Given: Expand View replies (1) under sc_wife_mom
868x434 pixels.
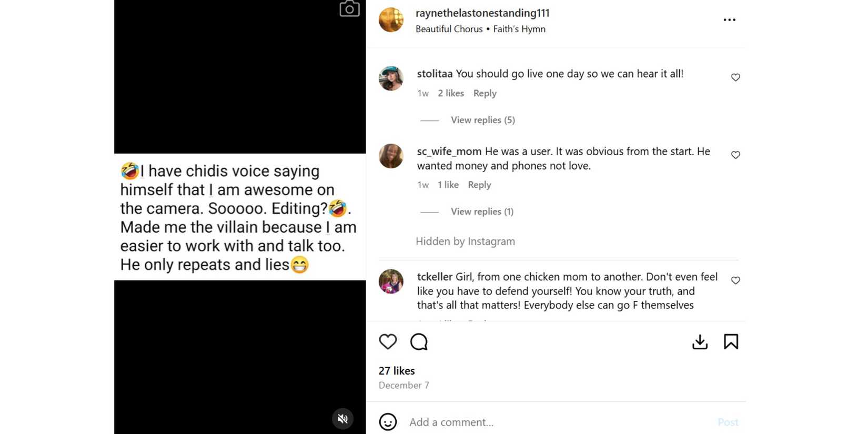Looking at the screenshot, I should [x=482, y=211].
